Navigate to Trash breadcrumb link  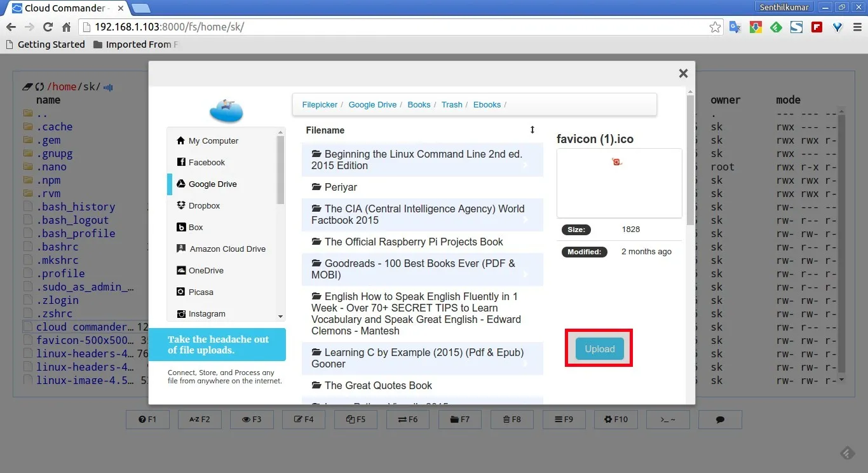coord(452,105)
